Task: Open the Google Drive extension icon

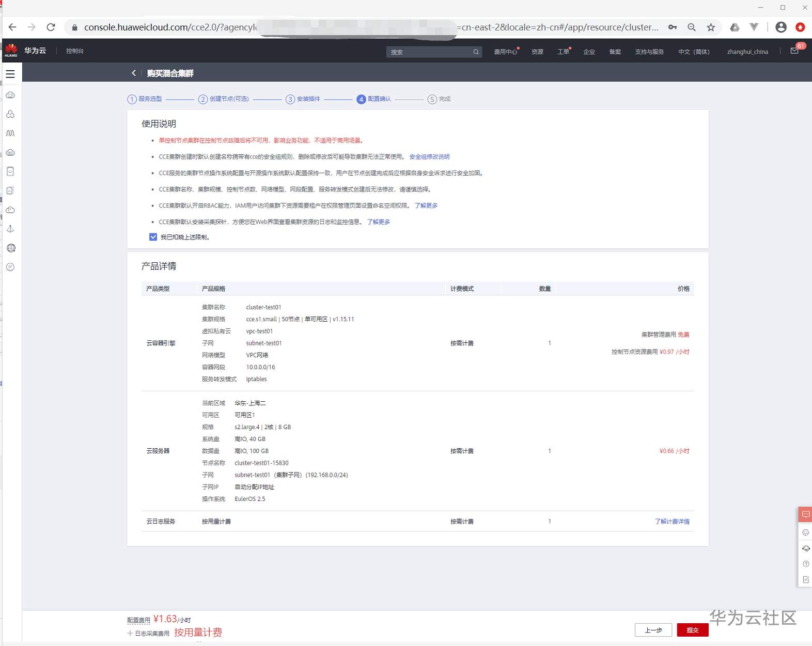Action: [x=735, y=27]
